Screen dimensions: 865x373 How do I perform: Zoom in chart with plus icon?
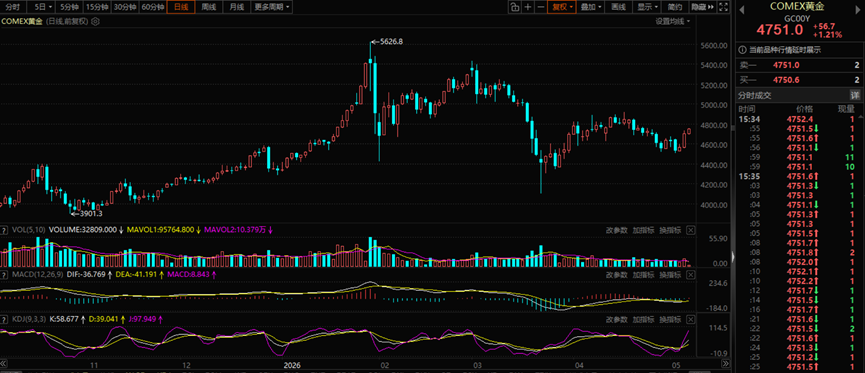528,7
